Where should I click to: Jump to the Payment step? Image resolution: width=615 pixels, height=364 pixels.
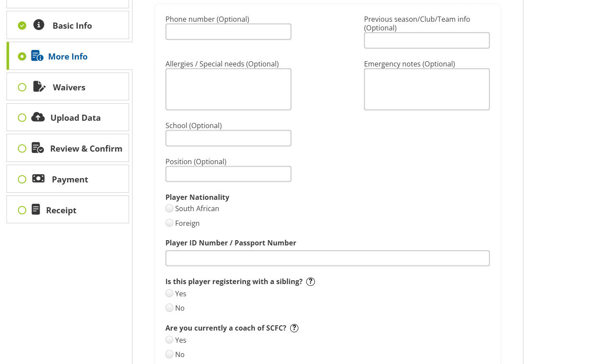69,179
